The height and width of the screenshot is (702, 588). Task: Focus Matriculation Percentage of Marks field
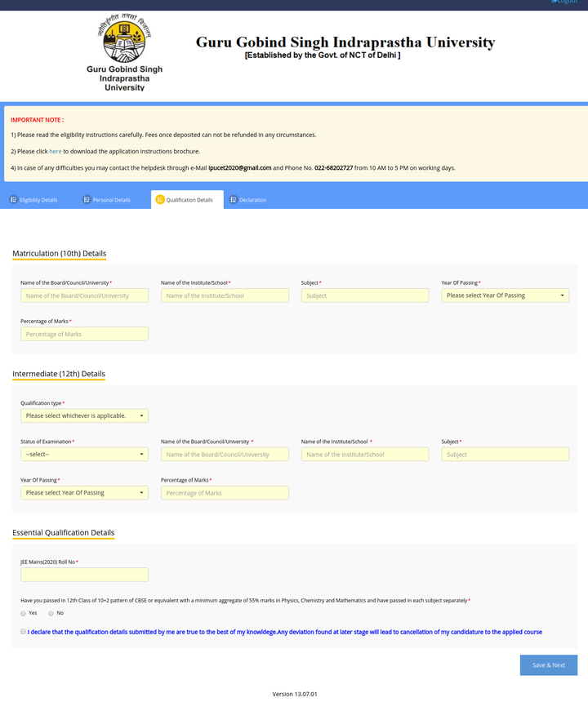[x=85, y=334]
